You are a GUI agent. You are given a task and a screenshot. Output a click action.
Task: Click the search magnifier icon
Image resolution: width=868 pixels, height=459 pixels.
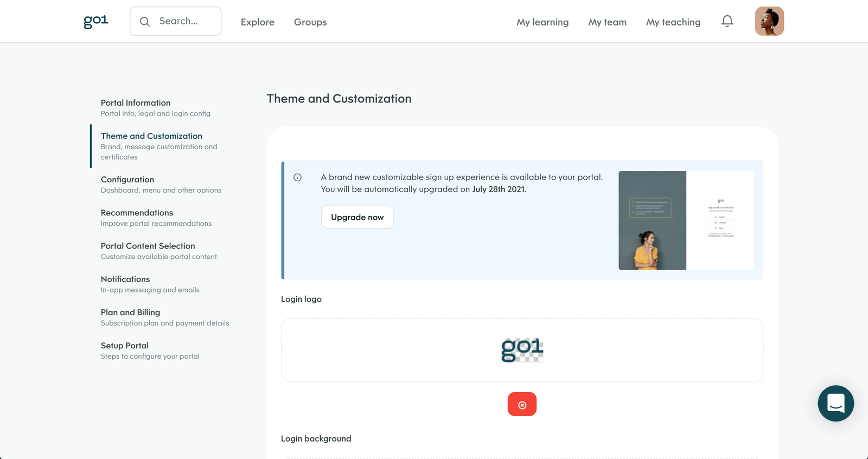(145, 22)
